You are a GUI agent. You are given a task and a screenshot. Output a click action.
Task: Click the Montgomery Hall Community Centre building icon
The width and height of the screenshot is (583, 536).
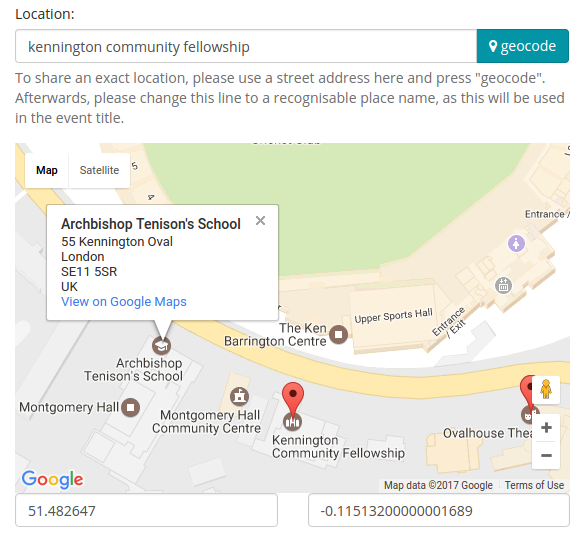(x=239, y=396)
